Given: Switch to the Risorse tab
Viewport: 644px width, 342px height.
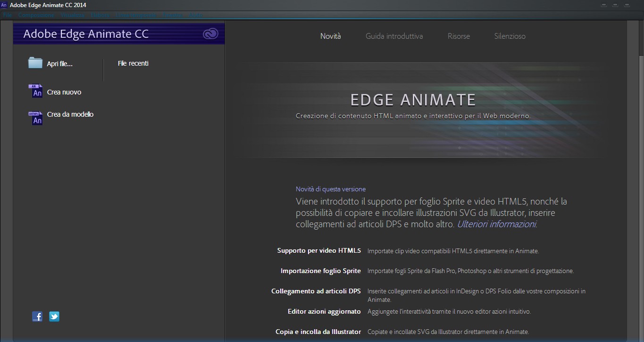Looking at the screenshot, I should [459, 36].
